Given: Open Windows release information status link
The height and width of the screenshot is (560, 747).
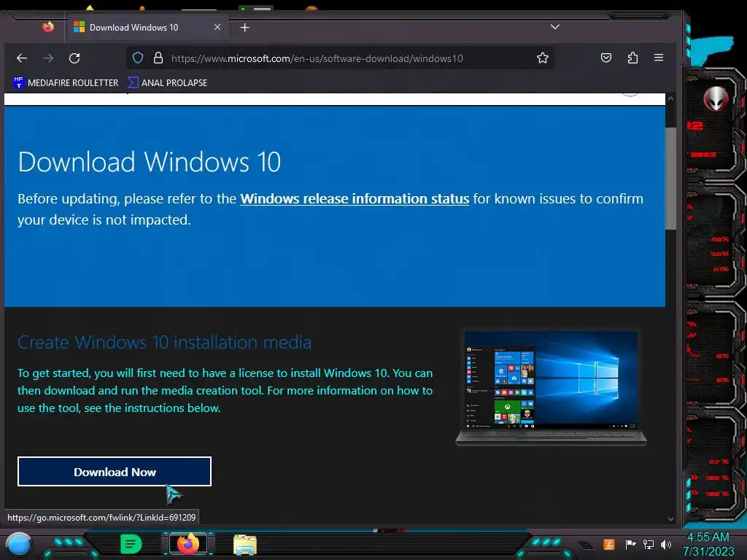Looking at the screenshot, I should [x=355, y=198].
